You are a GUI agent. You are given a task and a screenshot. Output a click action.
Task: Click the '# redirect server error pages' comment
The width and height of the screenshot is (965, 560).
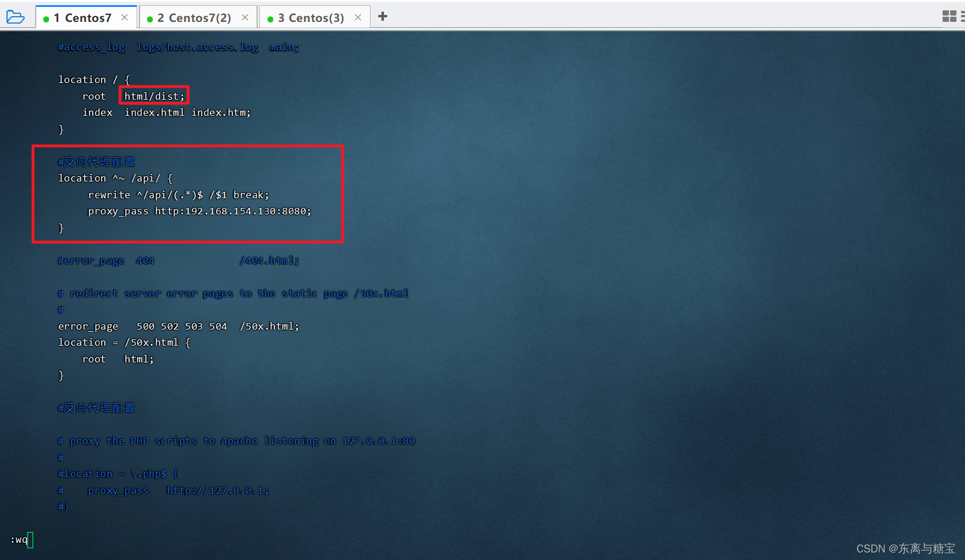pos(233,293)
